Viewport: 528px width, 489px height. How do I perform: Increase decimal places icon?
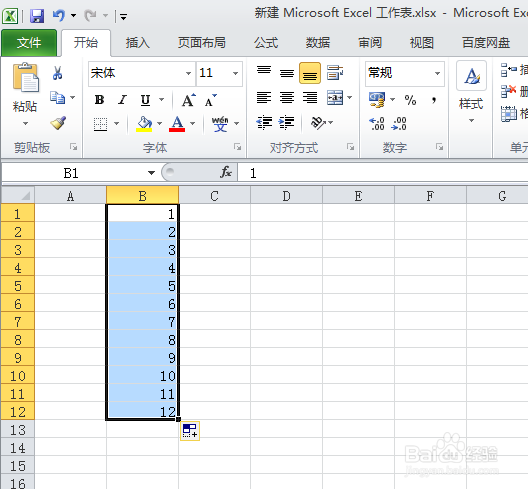coord(377,124)
